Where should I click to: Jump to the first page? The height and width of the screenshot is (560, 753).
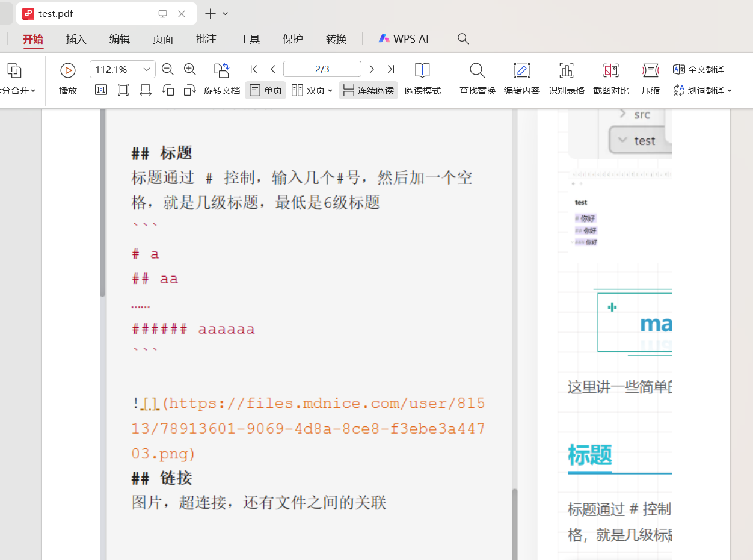[x=254, y=70]
